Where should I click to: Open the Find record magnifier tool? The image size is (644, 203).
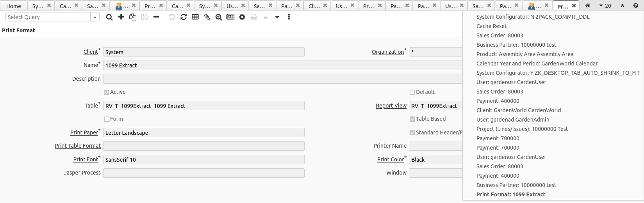[109, 17]
